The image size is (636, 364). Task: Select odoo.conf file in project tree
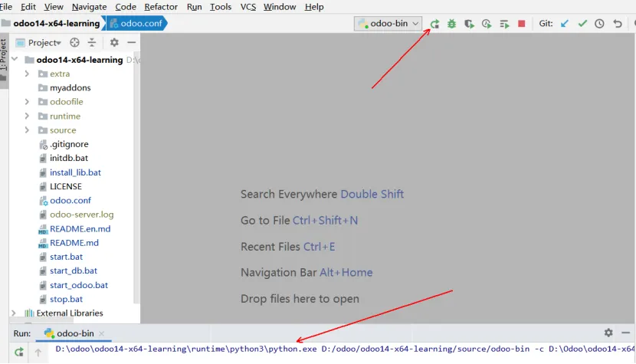pyautogui.click(x=70, y=201)
